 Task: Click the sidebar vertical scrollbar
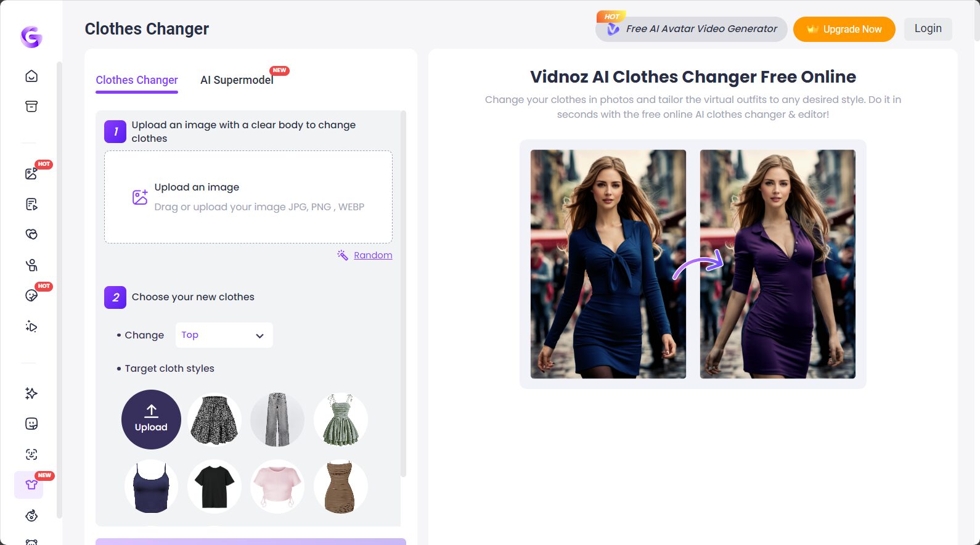coord(59,290)
